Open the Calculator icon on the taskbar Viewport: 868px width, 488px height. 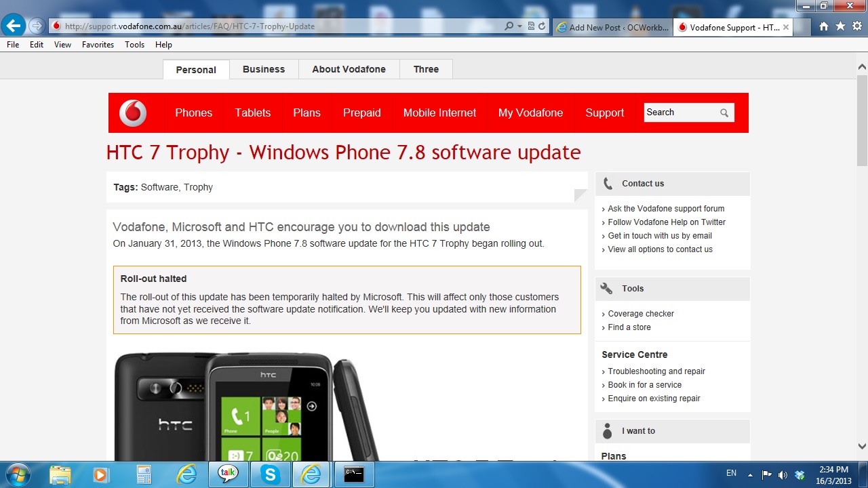click(144, 474)
